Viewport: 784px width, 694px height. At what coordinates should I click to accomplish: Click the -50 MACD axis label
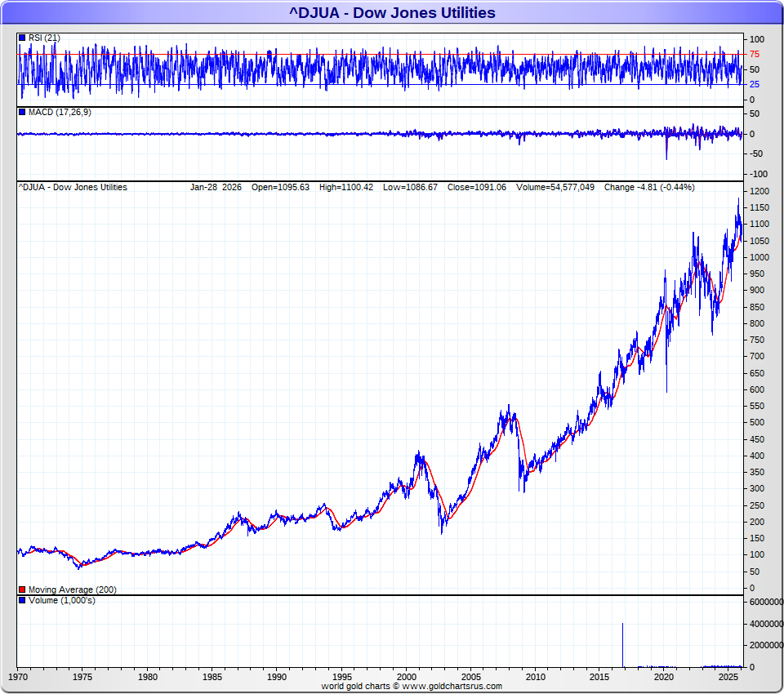756,153
